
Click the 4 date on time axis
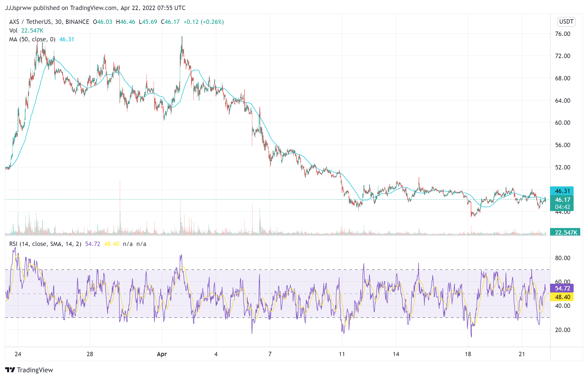tap(216, 354)
